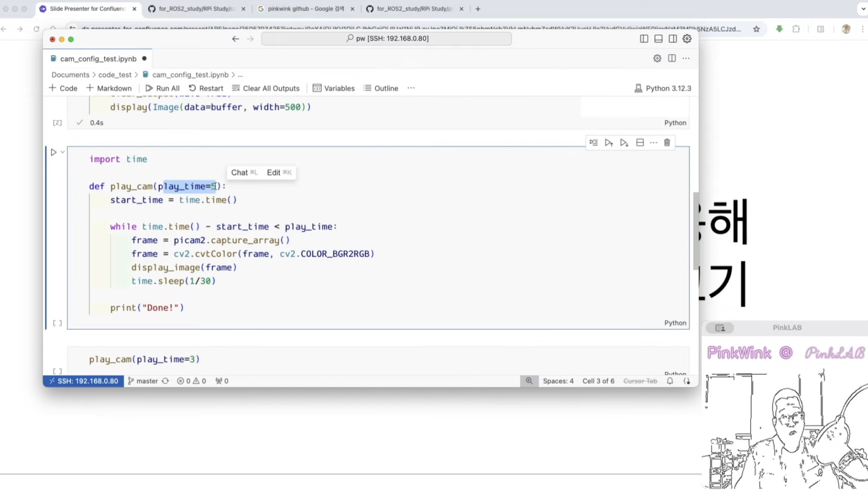The width and height of the screenshot is (868, 494).
Task: Toggle bottom panel layout icon
Action: point(658,39)
